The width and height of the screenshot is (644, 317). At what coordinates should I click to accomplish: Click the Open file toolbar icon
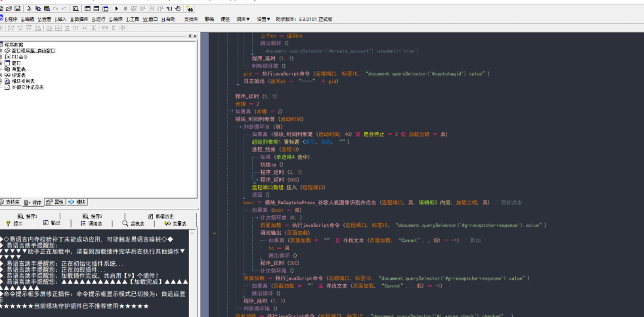coord(9,9)
